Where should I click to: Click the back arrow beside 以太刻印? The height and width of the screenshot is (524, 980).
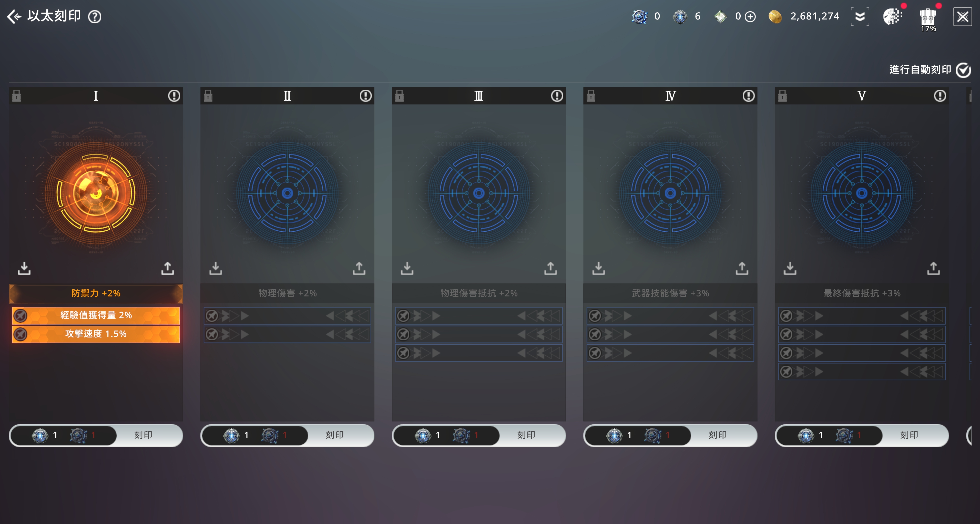(14, 17)
